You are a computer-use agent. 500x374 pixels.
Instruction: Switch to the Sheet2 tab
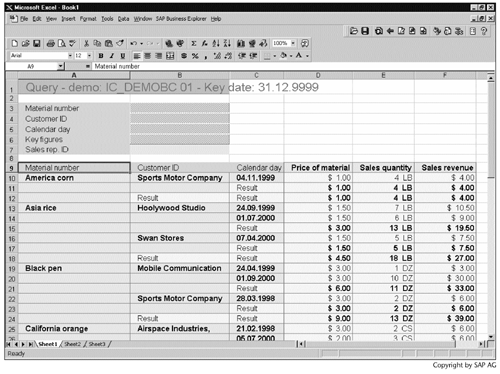pyautogui.click(x=72, y=344)
